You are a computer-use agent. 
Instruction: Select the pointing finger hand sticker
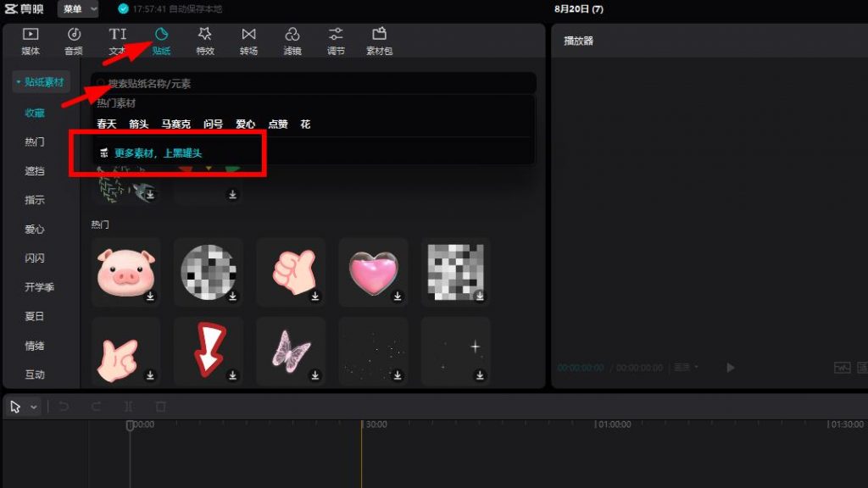126,352
